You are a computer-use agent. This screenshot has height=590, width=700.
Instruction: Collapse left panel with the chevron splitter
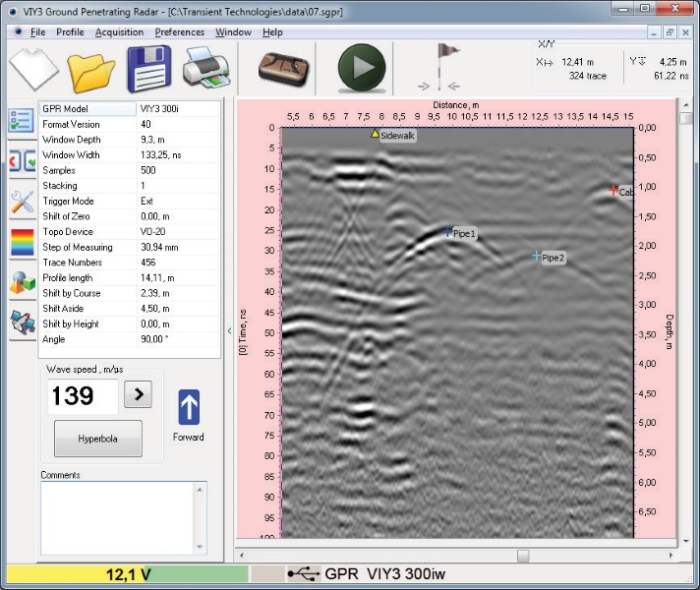pos(229,331)
